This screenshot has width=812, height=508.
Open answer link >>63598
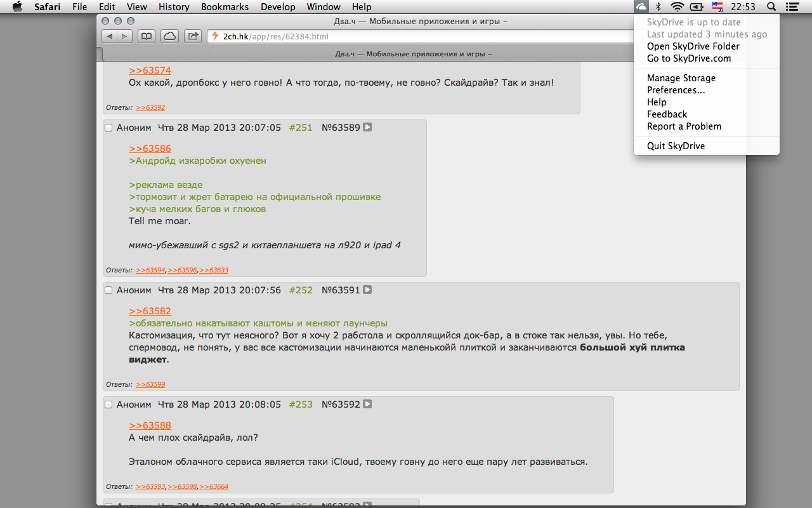coord(182,487)
